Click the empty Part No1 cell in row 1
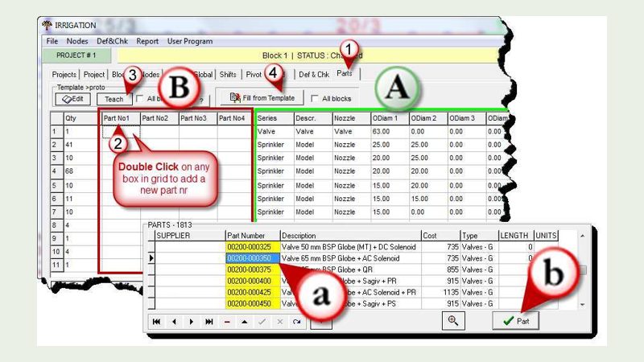Image resolution: width=644 pixels, height=362 pixels. coord(121,131)
